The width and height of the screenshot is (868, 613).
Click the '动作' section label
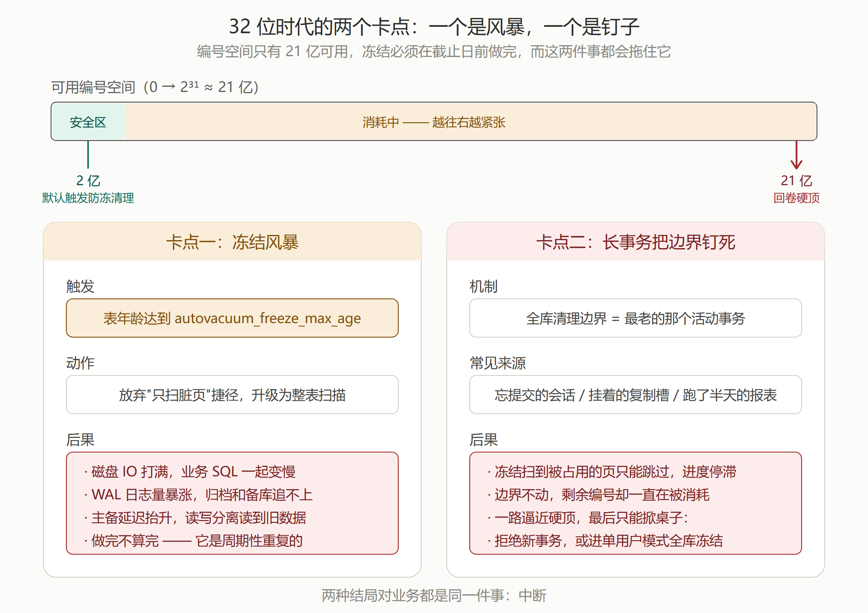tap(80, 363)
